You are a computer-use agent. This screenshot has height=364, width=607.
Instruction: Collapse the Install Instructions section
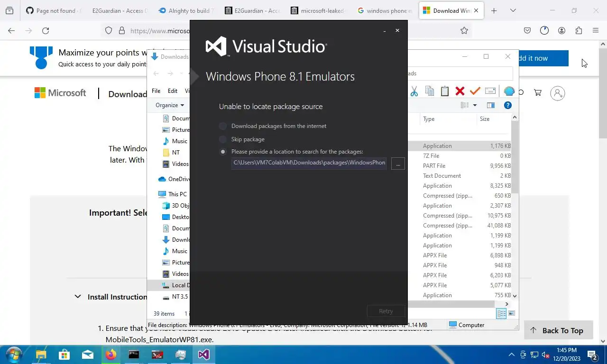[x=77, y=297]
